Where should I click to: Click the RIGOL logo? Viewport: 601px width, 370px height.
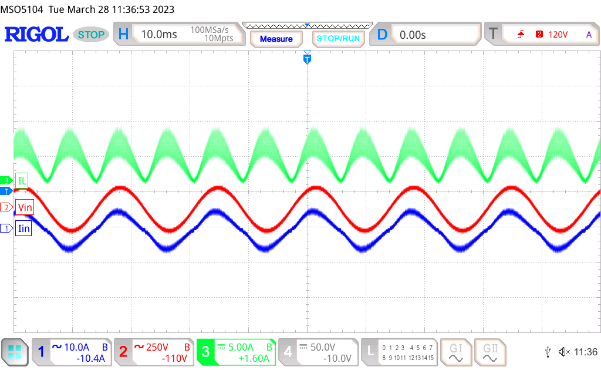coord(36,35)
